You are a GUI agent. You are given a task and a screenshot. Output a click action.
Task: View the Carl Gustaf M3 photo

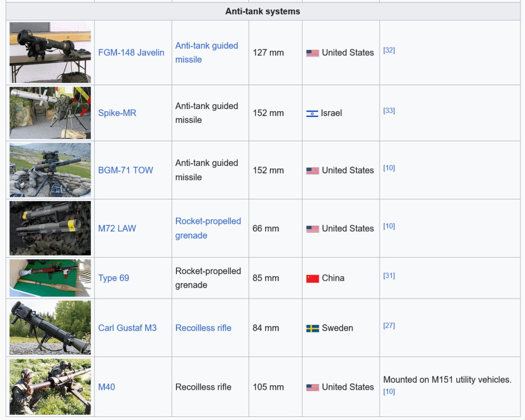pos(50,328)
